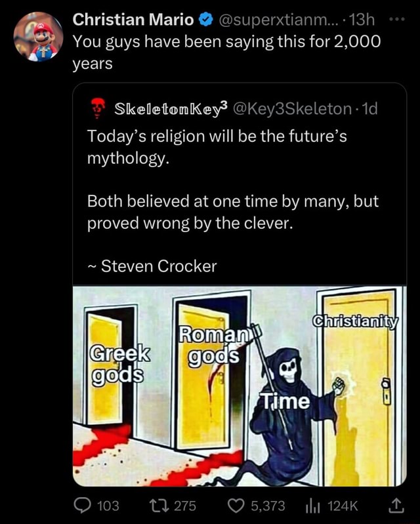The width and height of the screenshot is (420, 524).
Task: Like the tweet with heart icon
Action: [236, 506]
